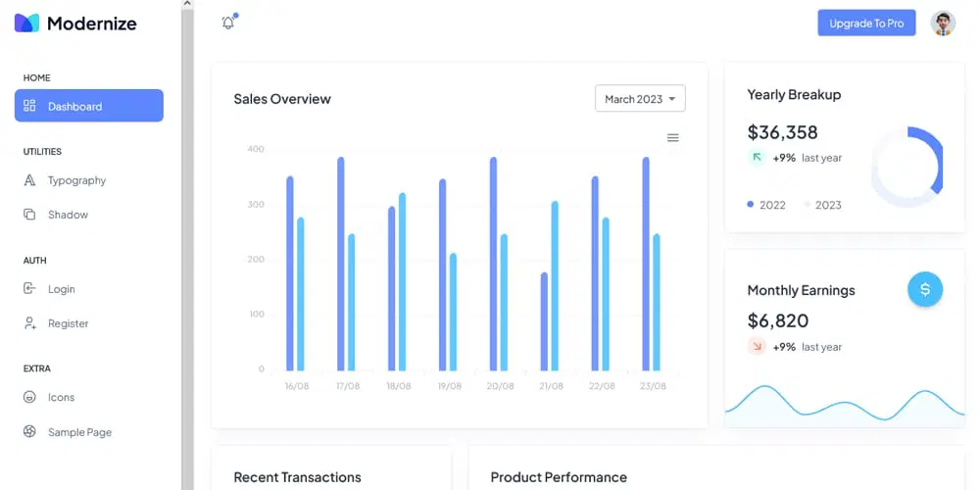Click the Yearly Breakup donut chart
The image size is (980, 490).
(x=906, y=167)
